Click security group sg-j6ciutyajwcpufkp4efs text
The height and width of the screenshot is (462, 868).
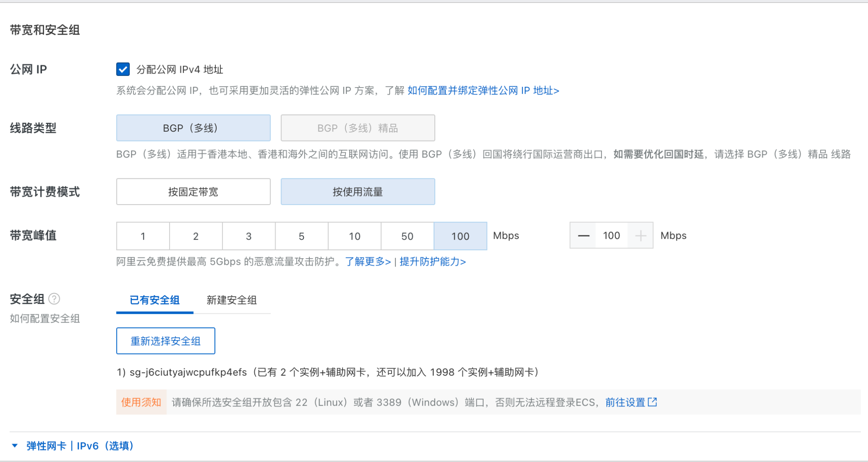click(x=188, y=372)
